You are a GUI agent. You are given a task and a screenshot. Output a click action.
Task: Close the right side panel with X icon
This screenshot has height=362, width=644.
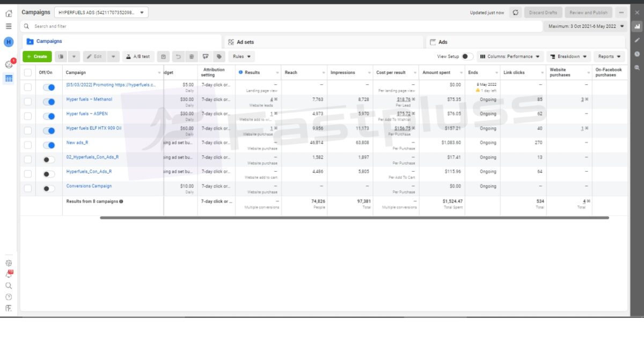point(637,12)
